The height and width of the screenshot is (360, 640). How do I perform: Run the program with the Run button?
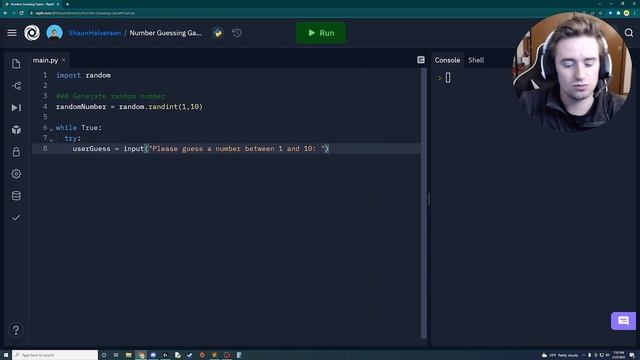321,33
